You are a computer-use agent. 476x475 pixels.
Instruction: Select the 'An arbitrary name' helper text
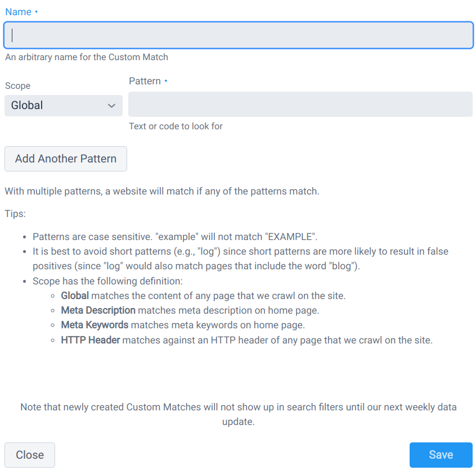point(87,57)
